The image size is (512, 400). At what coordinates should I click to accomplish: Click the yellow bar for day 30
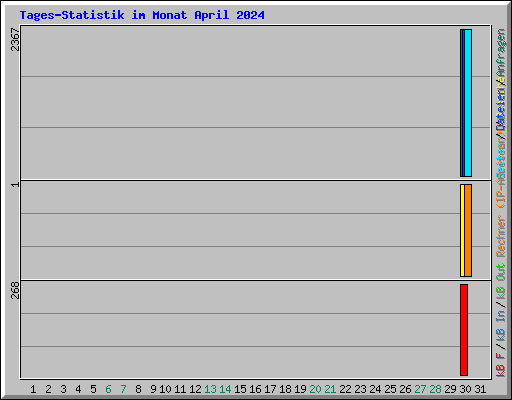(462, 230)
